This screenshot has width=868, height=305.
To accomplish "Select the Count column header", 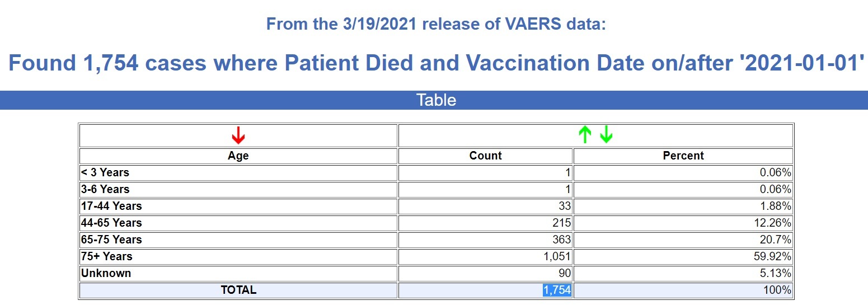I will (x=485, y=156).
